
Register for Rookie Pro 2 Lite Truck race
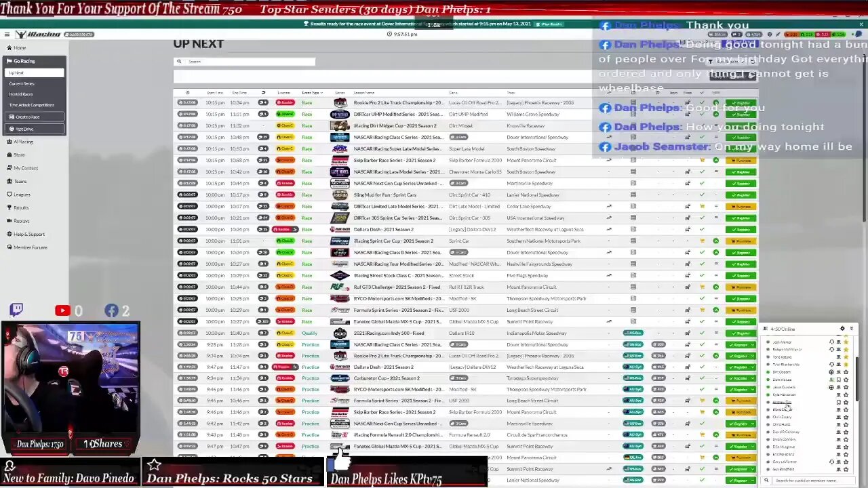click(x=741, y=103)
